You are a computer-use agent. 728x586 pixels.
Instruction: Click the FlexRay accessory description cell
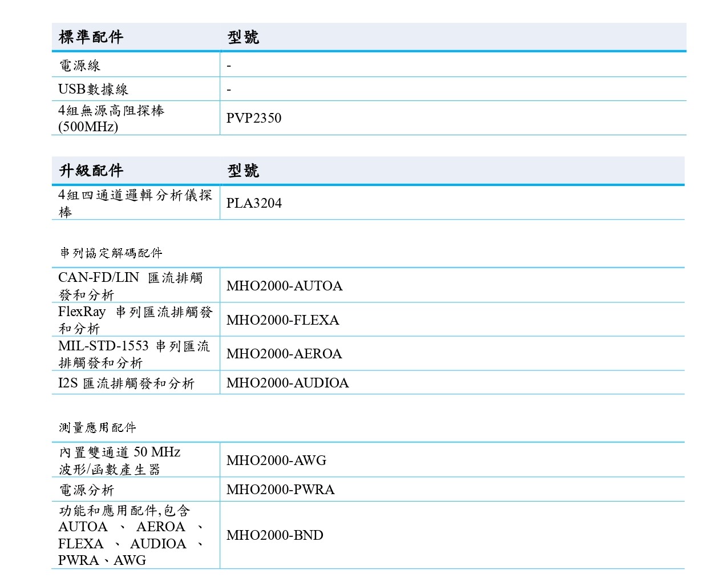135,320
